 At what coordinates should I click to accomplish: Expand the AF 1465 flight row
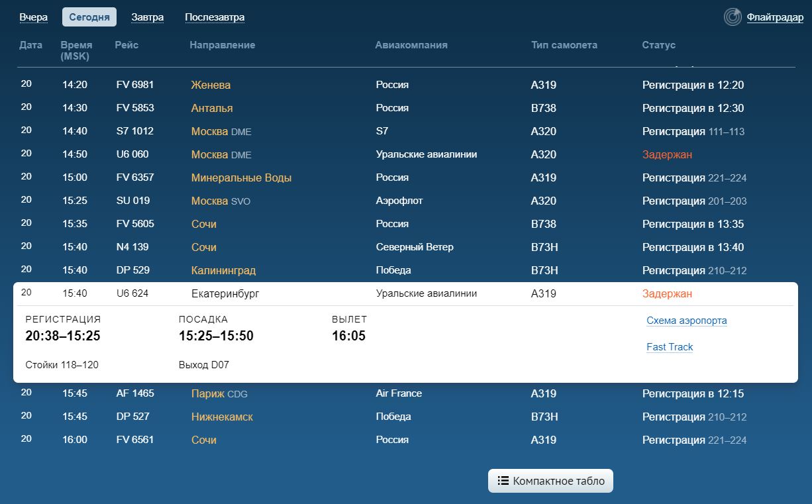405,393
